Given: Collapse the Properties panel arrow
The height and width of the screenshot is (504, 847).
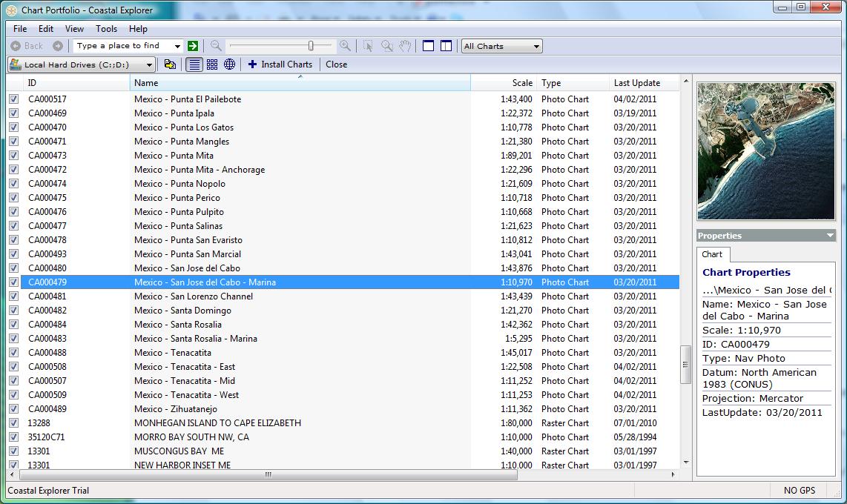Looking at the screenshot, I should click(x=830, y=236).
